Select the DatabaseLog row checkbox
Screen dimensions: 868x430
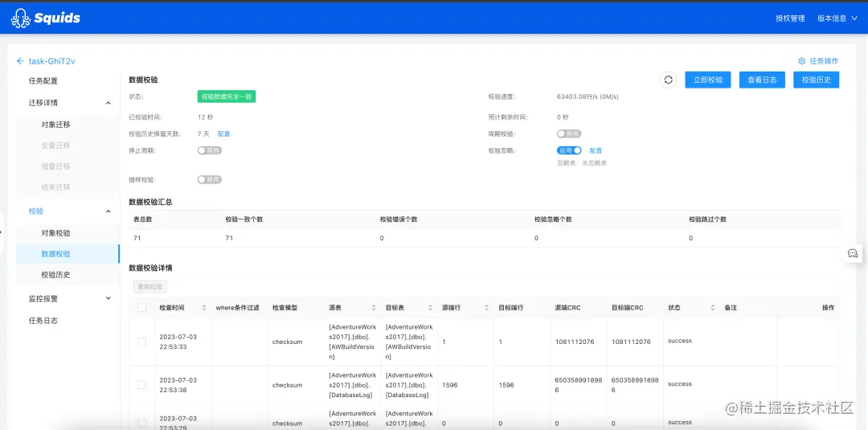point(141,385)
